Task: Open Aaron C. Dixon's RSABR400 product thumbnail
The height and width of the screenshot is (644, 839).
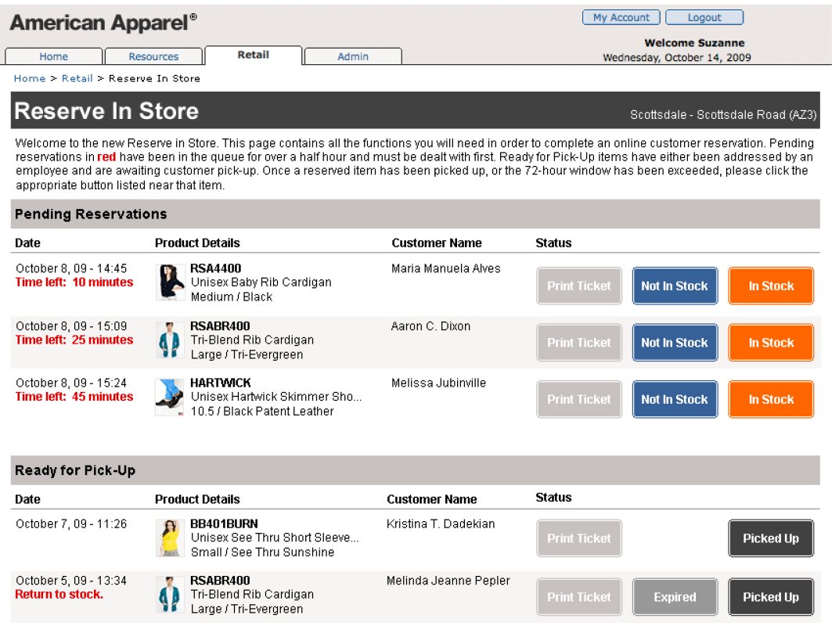Action: pyautogui.click(x=170, y=340)
